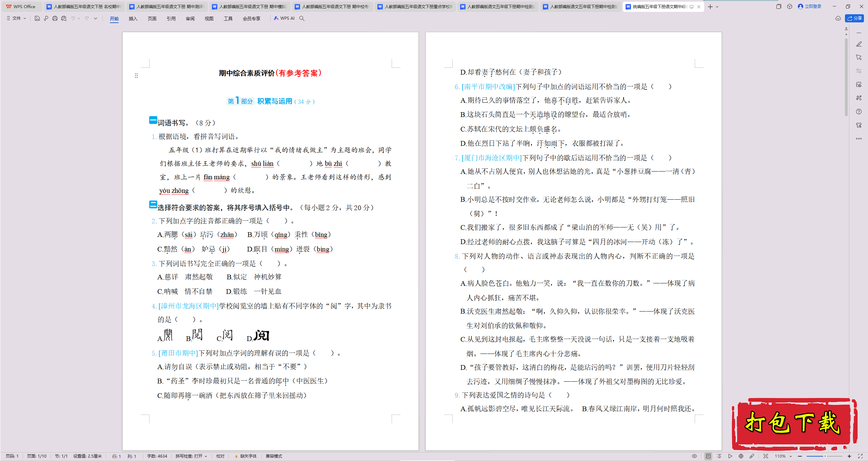Enter full screen mode from the status bar
Viewport: 868px width, 461px height.
coord(860,456)
